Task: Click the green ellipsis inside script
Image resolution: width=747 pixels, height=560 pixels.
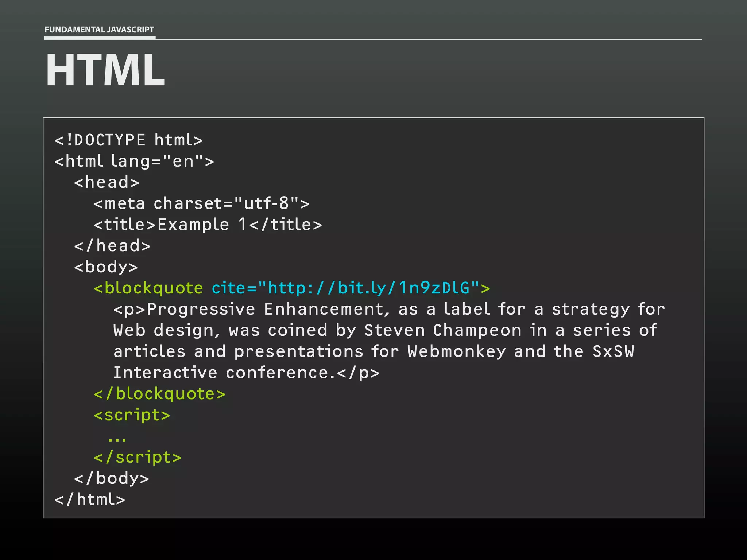Action: [x=117, y=439]
